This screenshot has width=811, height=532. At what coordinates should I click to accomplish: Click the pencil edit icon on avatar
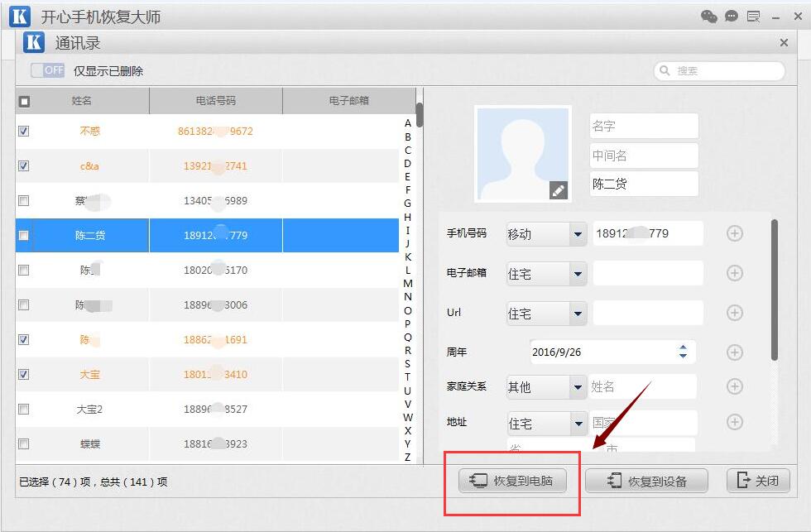[x=559, y=190]
